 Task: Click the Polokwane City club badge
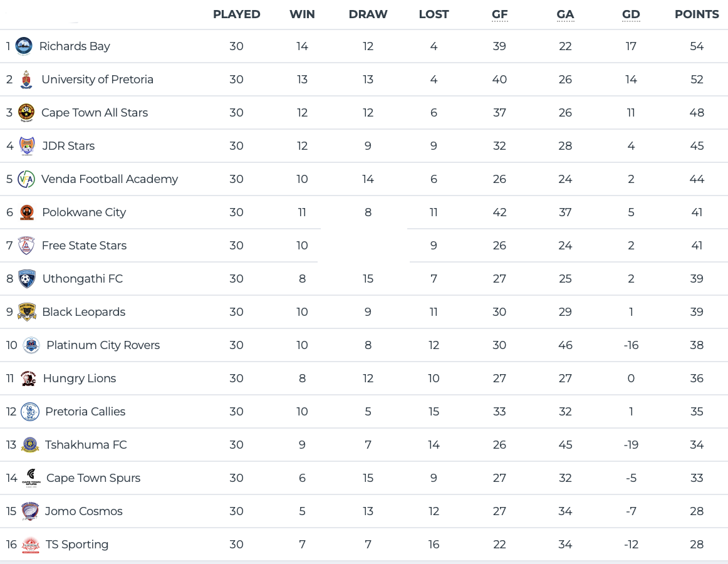pyautogui.click(x=26, y=212)
